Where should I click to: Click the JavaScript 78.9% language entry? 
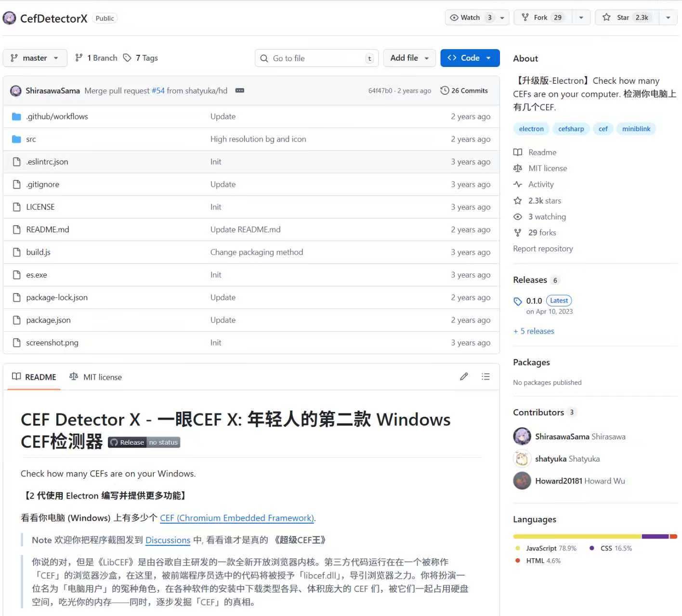pos(546,548)
